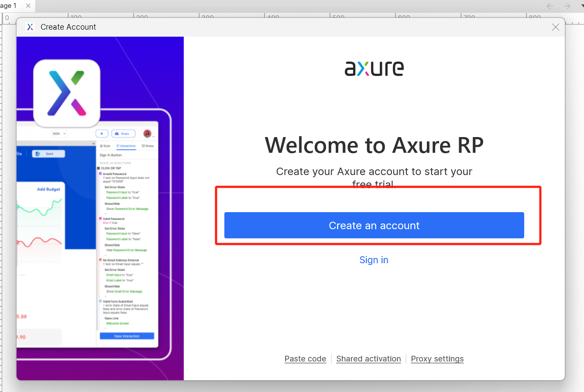Click the Create an account button
The width and height of the screenshot is (584, 392).
[374, 225]
